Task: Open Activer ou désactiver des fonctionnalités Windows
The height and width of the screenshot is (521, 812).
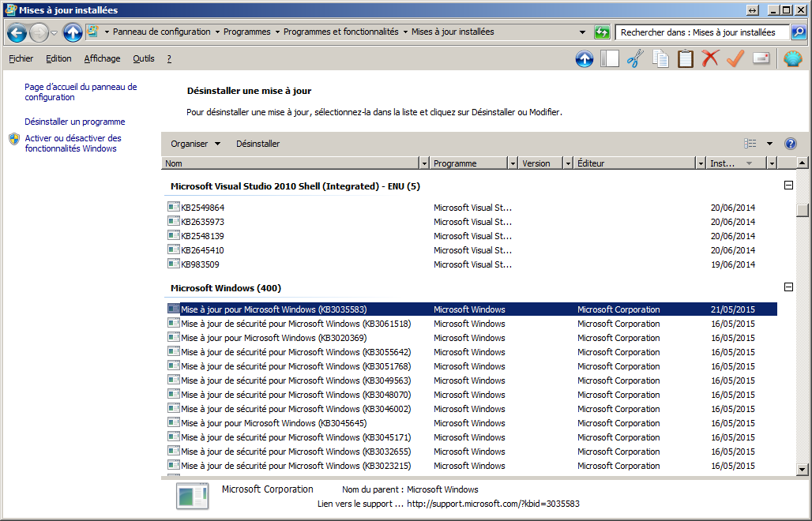Action: pos(73,144)
